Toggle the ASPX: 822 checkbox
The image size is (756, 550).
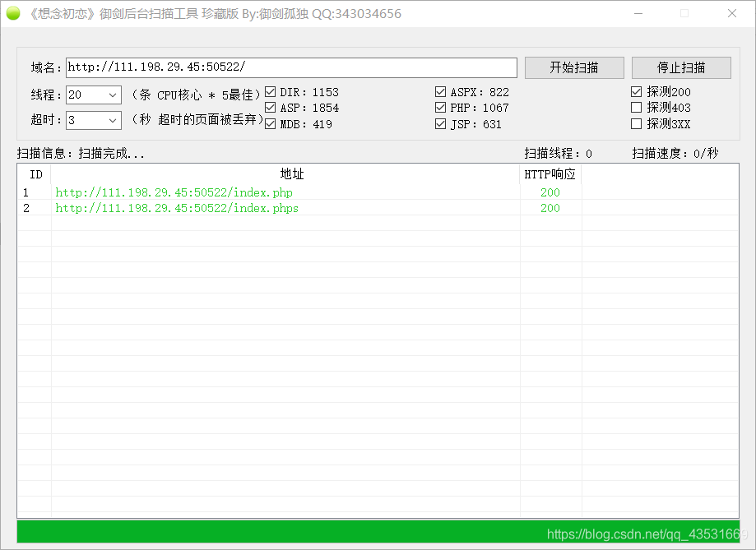click(440, 91)
